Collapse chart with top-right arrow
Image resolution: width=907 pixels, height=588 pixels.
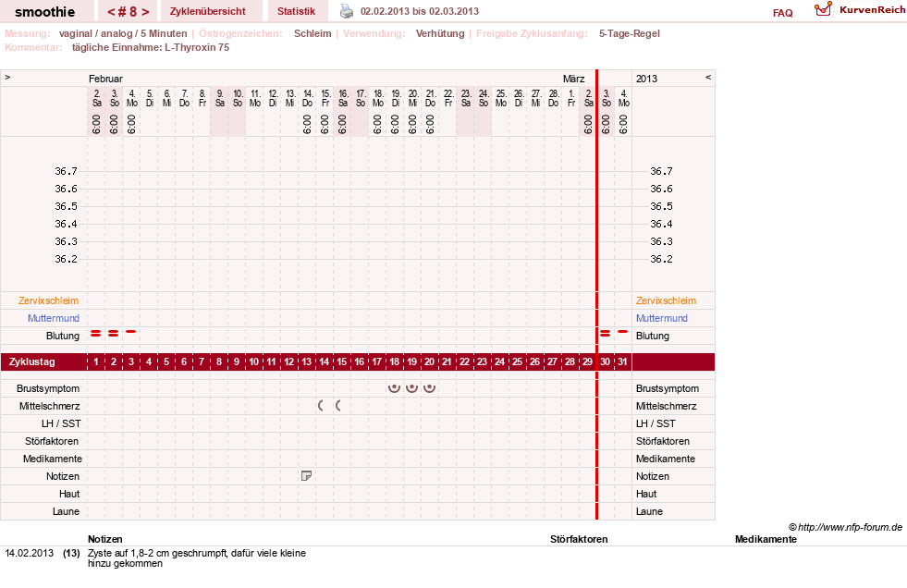tap(708, 77)
